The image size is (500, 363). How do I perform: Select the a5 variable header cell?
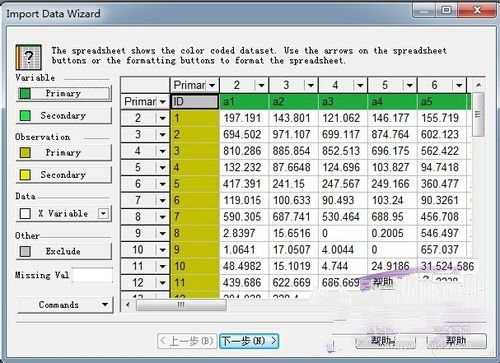click(x=442, y=102)
